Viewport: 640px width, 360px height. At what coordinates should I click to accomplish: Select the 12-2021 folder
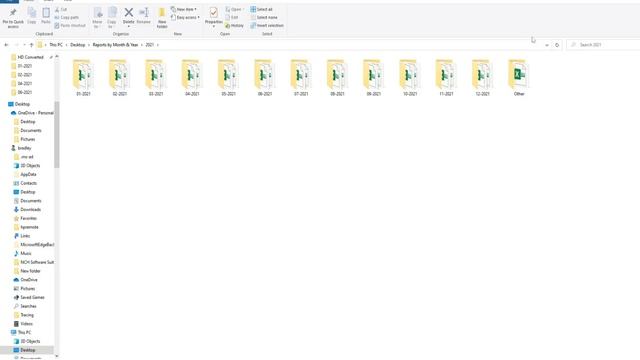click(x=482, y=78)
